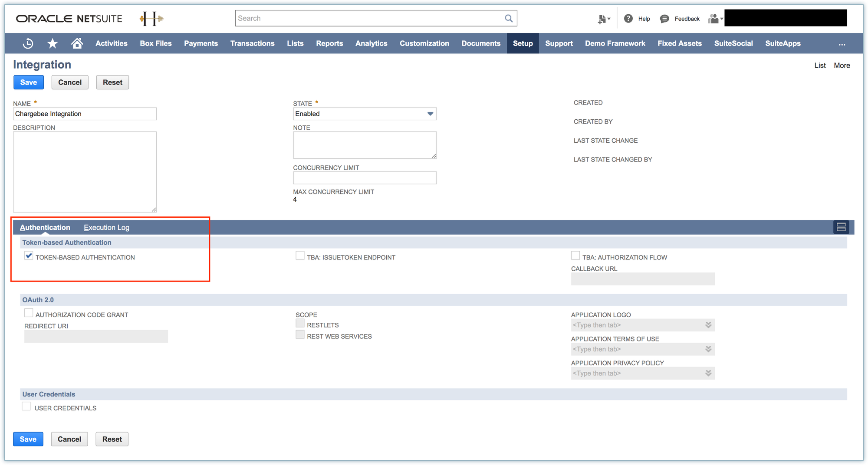The image size is (868, 465).
Task: Enable TBA: Issuetoken Endpoint checkbox
Action: coord(300,256)
